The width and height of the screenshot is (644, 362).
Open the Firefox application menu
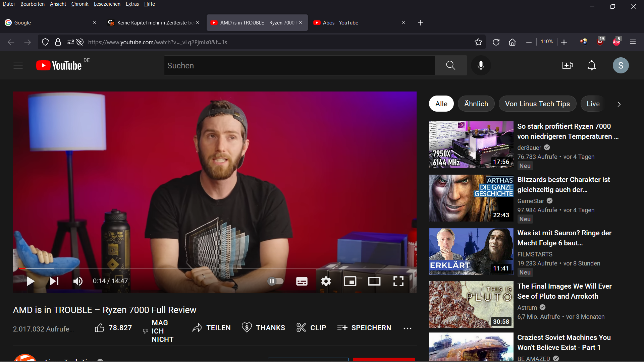pyautogui.click(x=633, y=42)
